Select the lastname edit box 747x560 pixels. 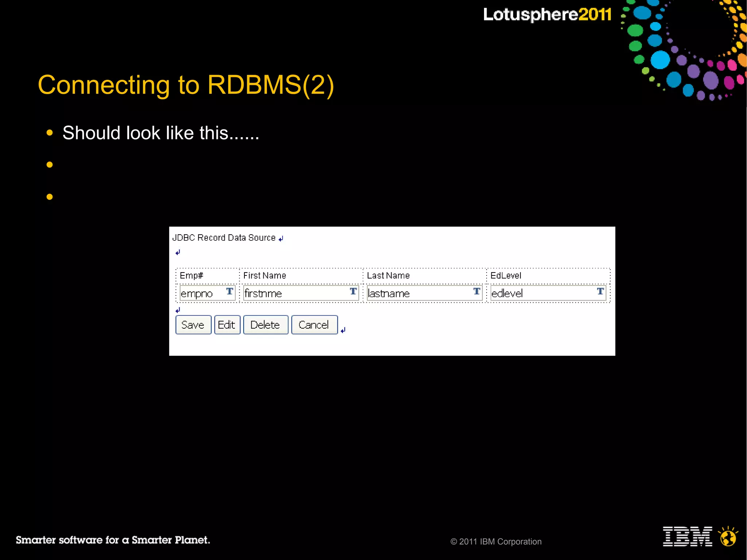tap(425, 293)
